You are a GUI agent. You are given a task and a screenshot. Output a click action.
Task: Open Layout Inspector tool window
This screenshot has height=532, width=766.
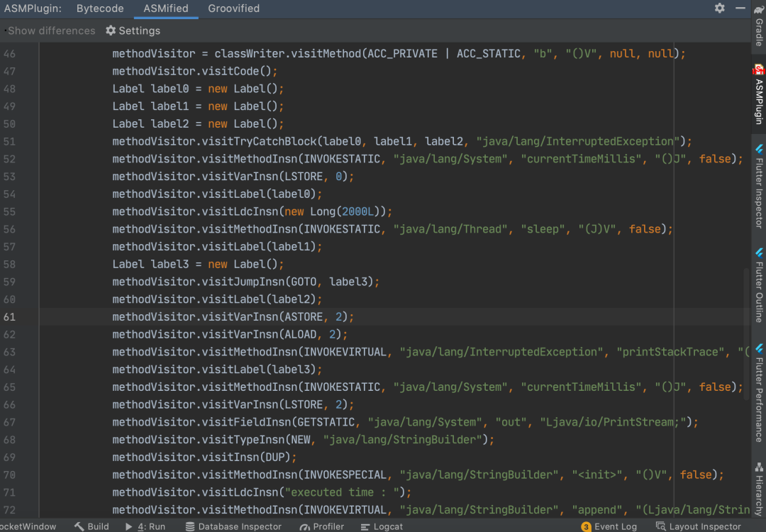(699, 526)
